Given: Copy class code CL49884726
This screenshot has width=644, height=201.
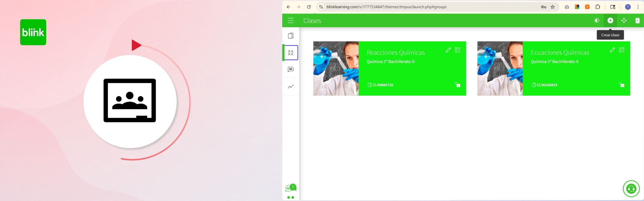Looking at the screenshot, I should (380, 85).
